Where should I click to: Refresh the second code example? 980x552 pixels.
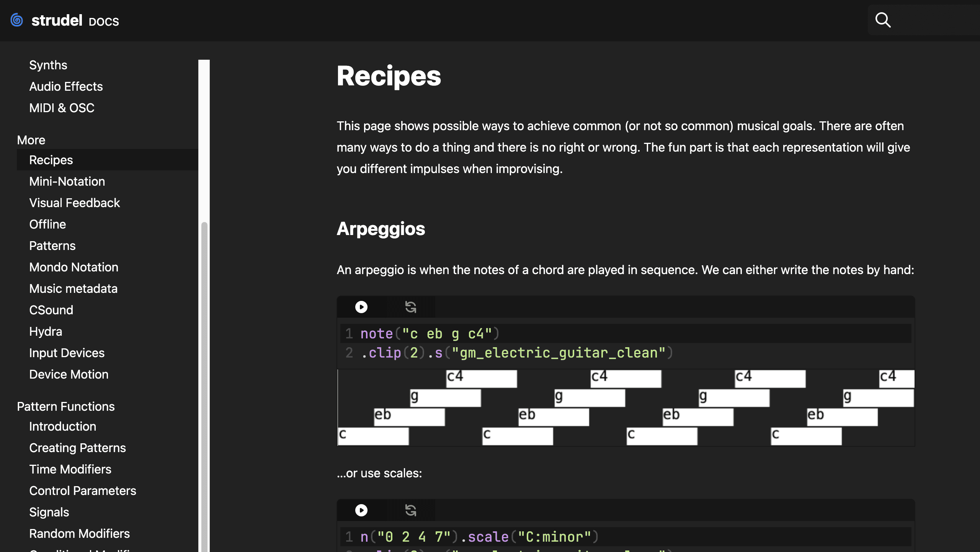[410, 510]
